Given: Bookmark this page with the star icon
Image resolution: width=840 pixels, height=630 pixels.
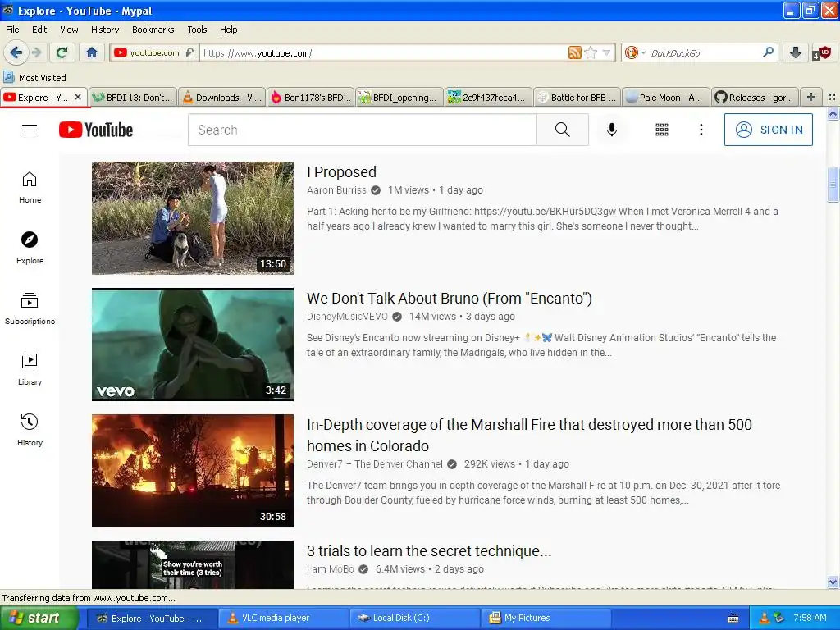Looking at the screenshot, I should [591, 52].
